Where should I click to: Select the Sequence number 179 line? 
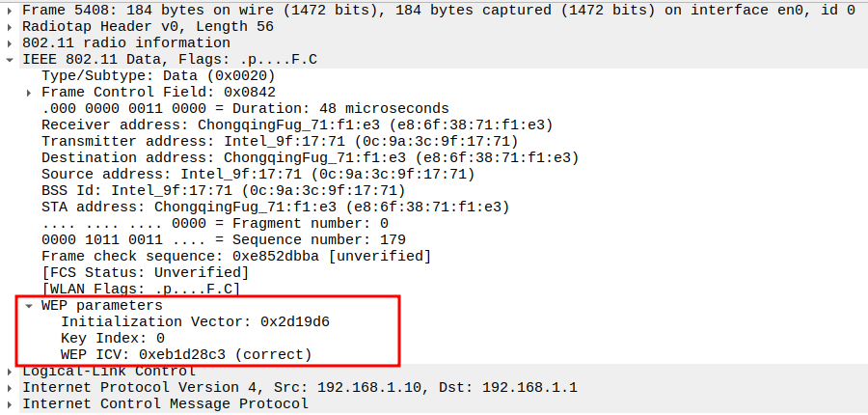tap(224, 239)
